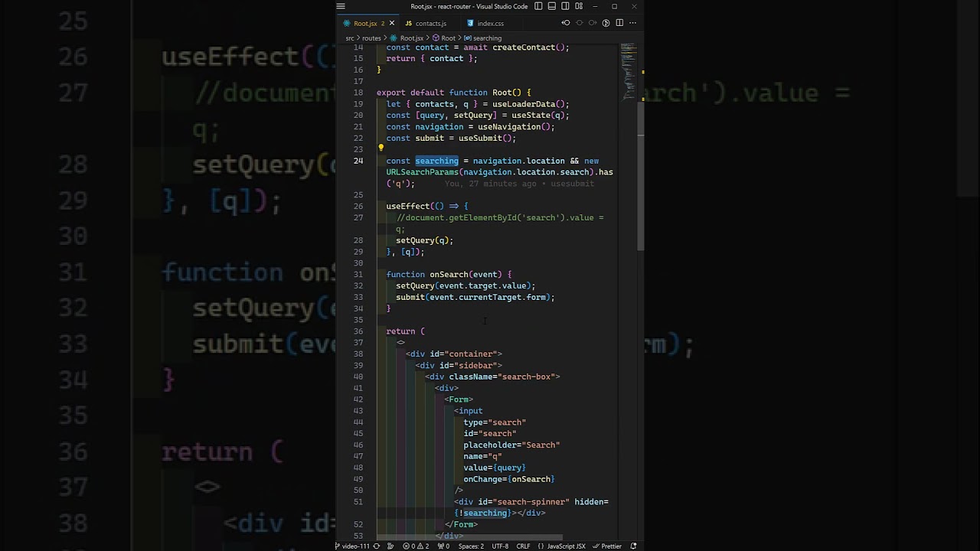Toggle primary side bar layout icon
Image resolution: width=980 pixels, height=551 pixels.
(x=538, y=6)
